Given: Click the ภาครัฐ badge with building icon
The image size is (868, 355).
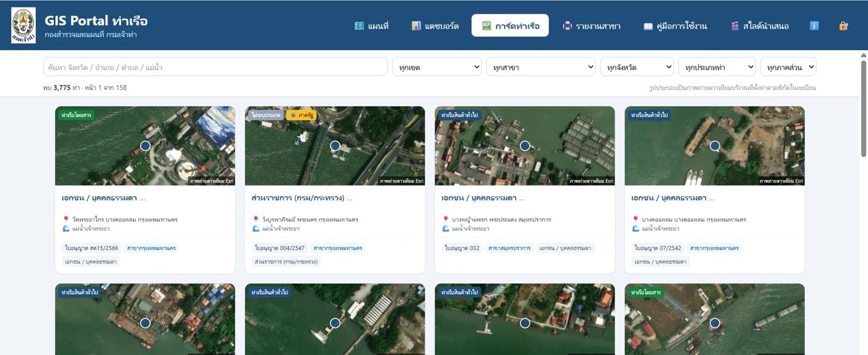Looking at the screenshot, I should click(x=301, y=115).
